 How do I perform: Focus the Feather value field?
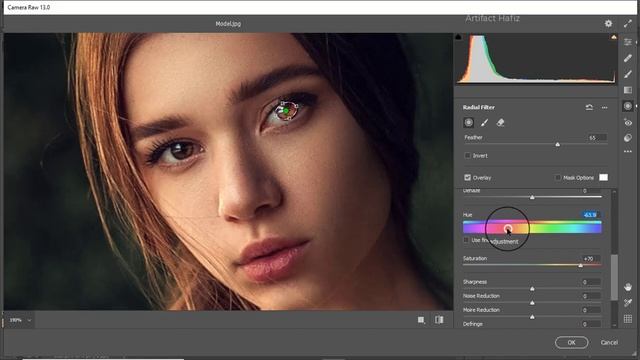[597, 138]
